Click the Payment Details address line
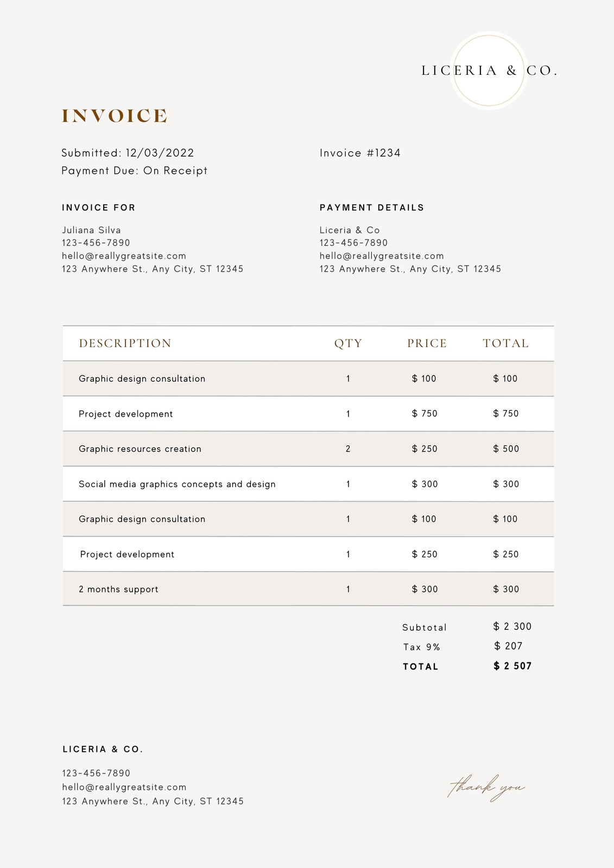The image size is (614, 868). pyautogui.click(x=410, y=269)
